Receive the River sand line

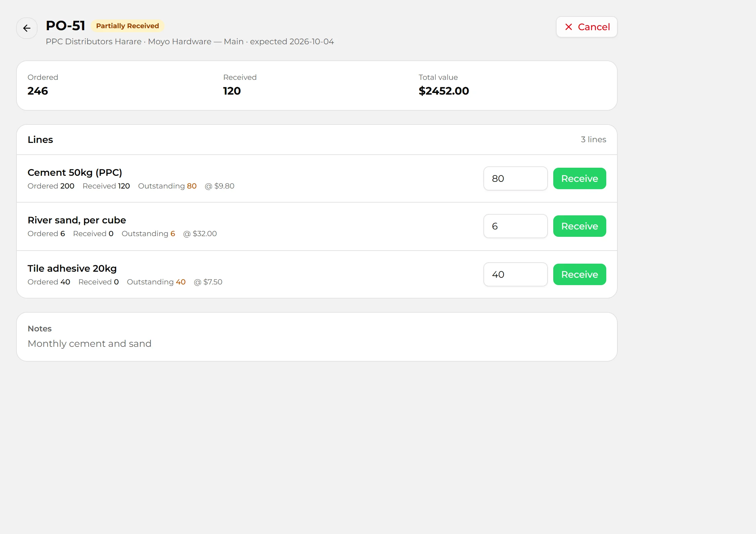coord(579,226)
